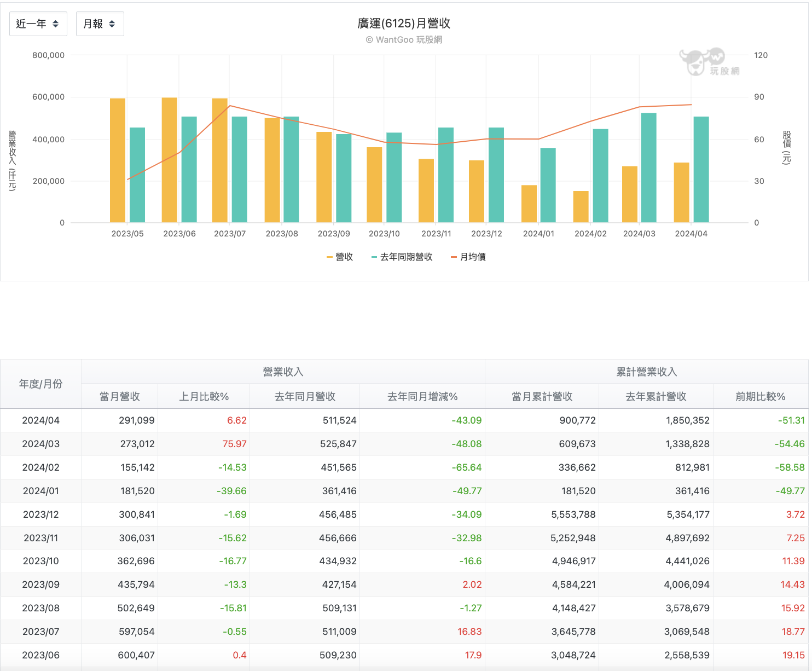Click the 2023/06 yellow revenue bar
Image resolution: width=812 pixels, height=671 pixels.
[x=170, y=160]
